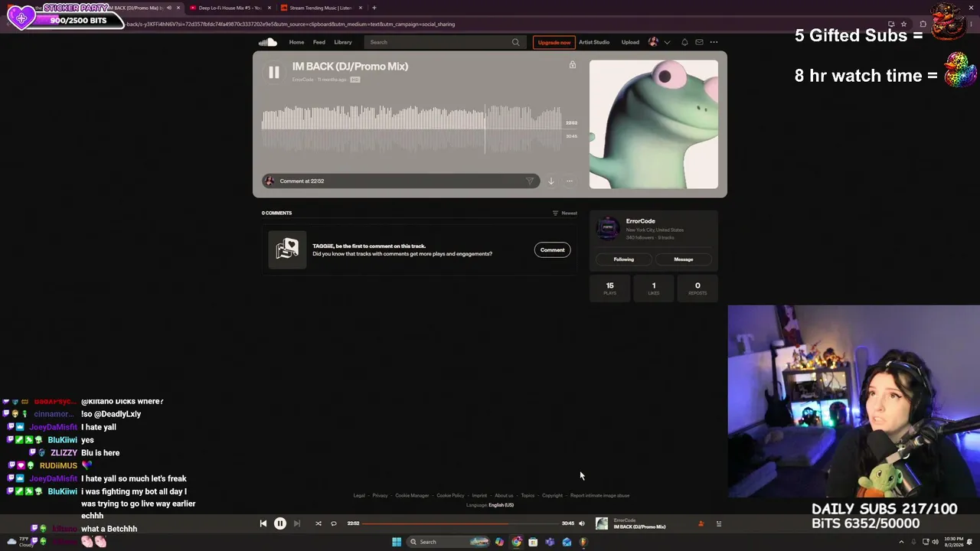View the 1 likes stat

(654, 288)
